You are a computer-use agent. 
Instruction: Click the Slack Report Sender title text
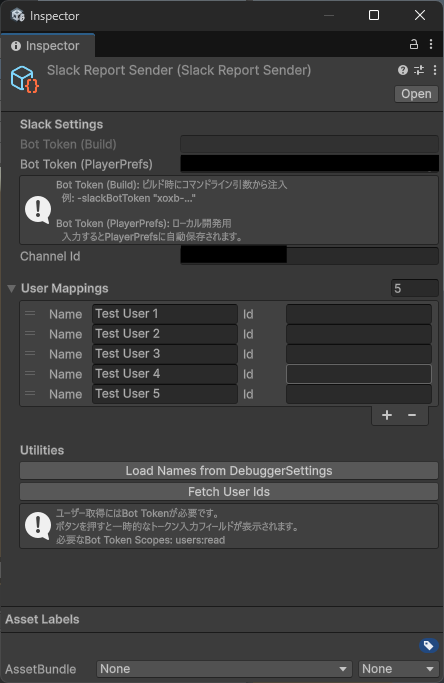click(179, 70)
